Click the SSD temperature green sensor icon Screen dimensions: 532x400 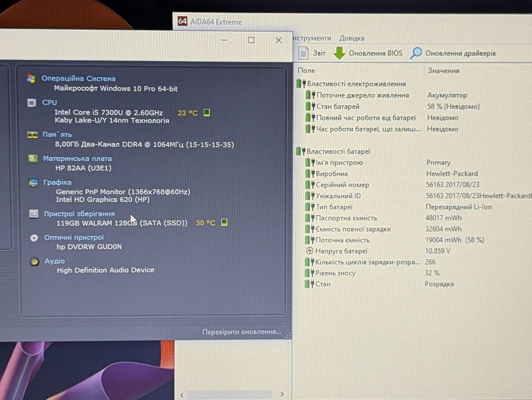tap(224, 223)
